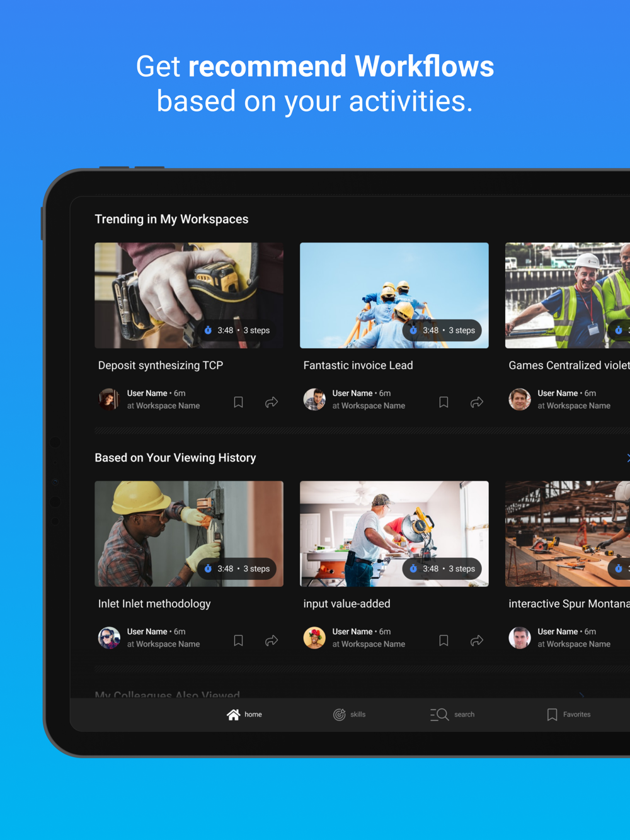Viewport: 630px width, 840px height.
Task: Tap timer icon on Fantastic invoice Lead thumbnail
Action: 413,330
